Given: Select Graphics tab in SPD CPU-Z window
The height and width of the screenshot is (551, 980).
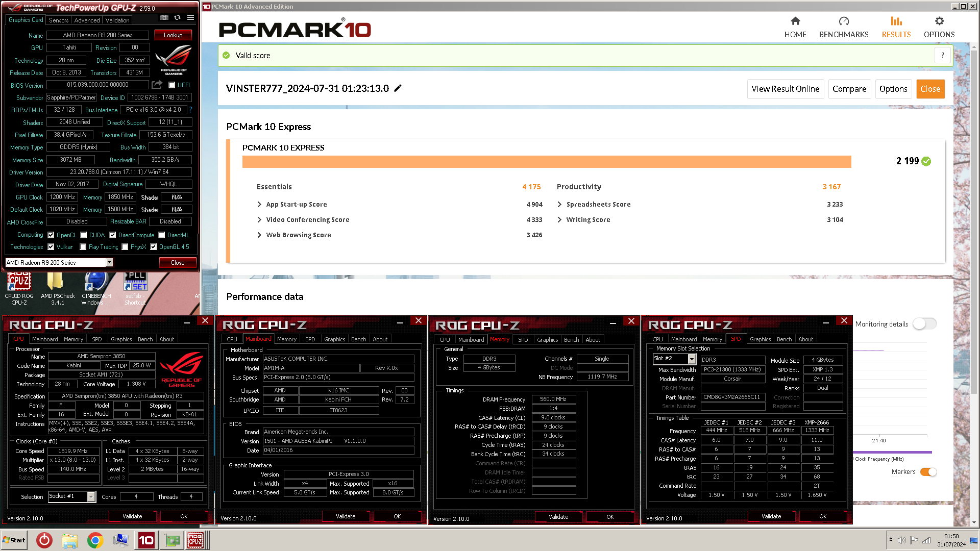Looking at the screenshot, I should [760, 339].
